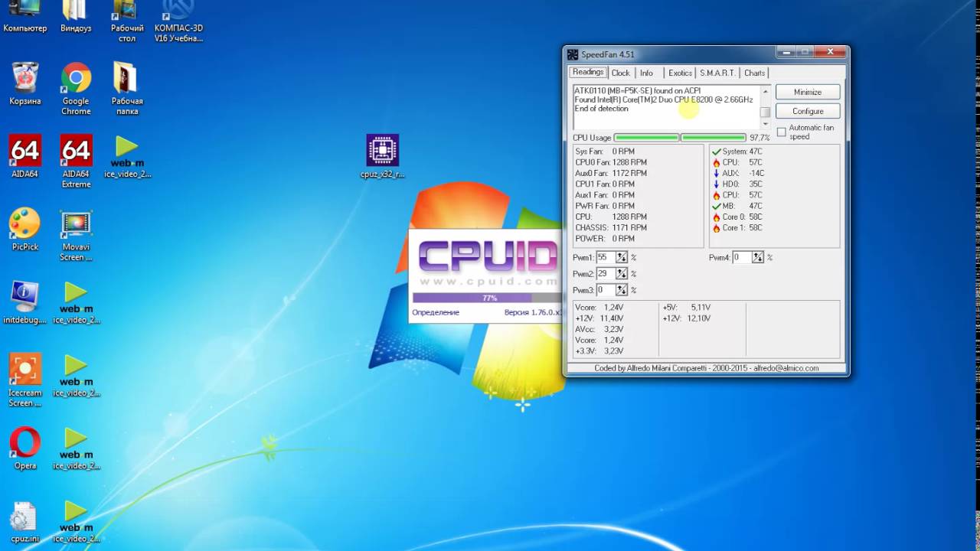
Task: Click the 'Sys Fan: 0 RPM' reading
Action: 605,152
